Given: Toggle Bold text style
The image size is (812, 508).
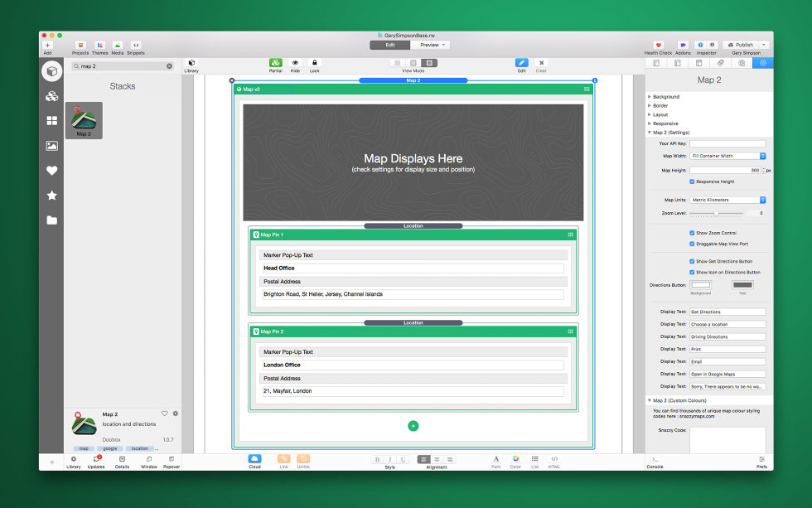Looking at the screenshot, I should click(x=377, y=459).
